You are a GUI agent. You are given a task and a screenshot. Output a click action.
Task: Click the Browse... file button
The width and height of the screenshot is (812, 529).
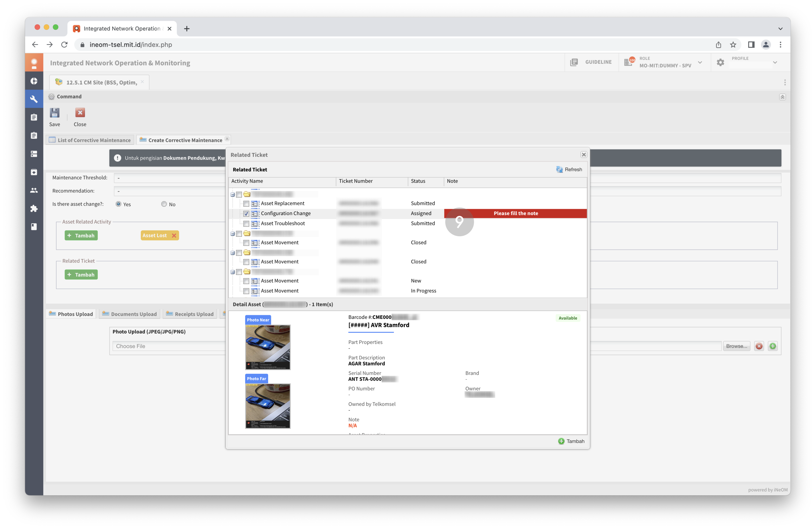(x=737, y=346)
